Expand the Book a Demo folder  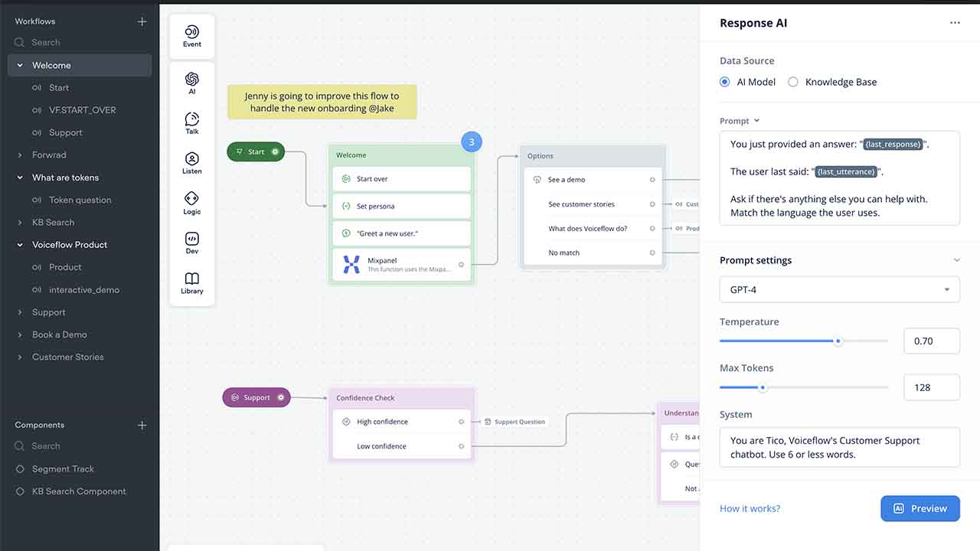(20, 335)
